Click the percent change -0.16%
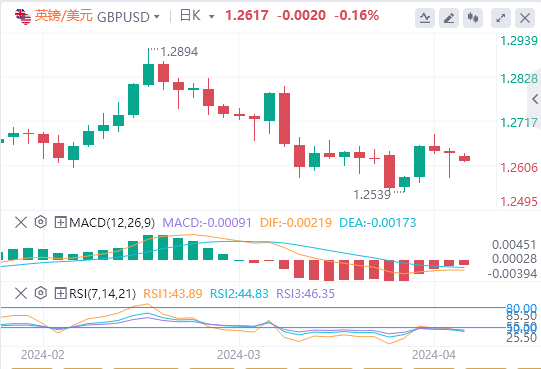The width and height of the screenshot is (541, 369). [x=356, y=16]
